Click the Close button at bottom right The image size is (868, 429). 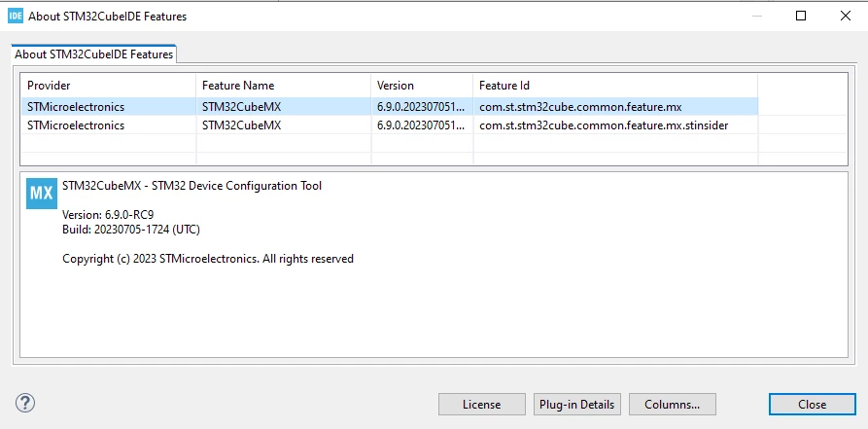(812, 404)
